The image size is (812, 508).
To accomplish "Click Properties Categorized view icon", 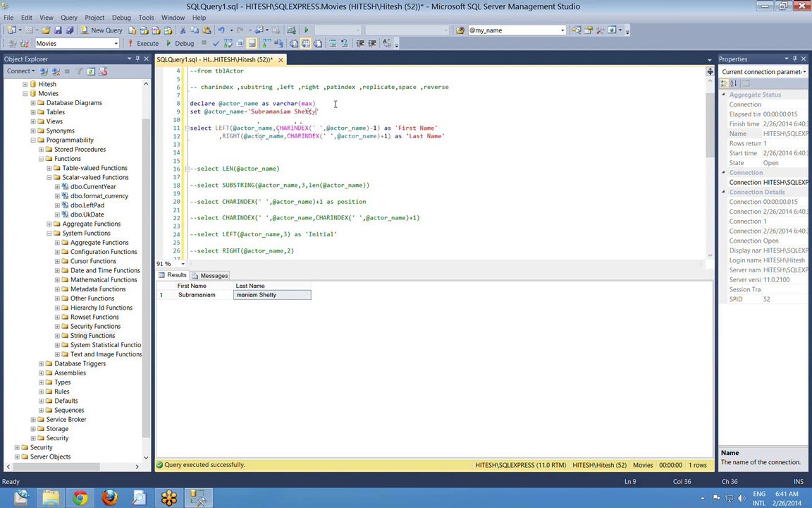I will 724,83.
